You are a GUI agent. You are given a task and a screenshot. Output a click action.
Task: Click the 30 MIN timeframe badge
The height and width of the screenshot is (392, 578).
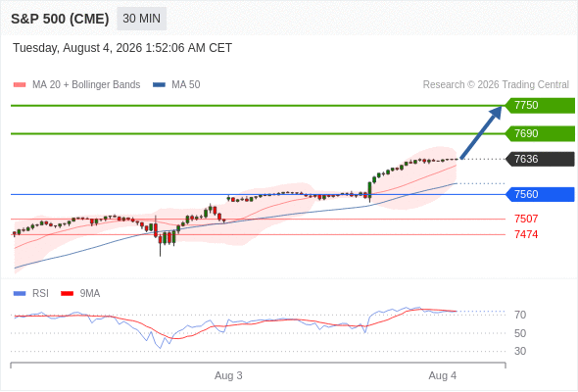pyautogui.click(x=141, y=19)
